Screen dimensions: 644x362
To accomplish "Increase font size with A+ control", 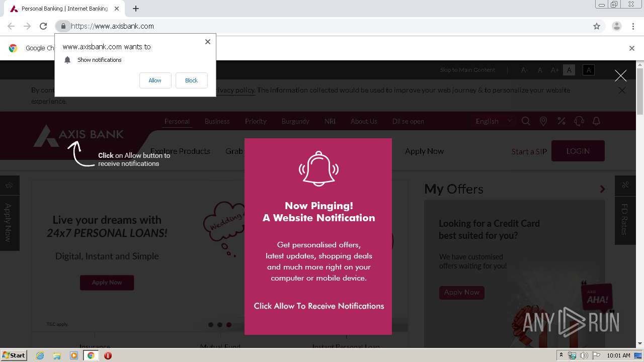I will click(554, 70).
